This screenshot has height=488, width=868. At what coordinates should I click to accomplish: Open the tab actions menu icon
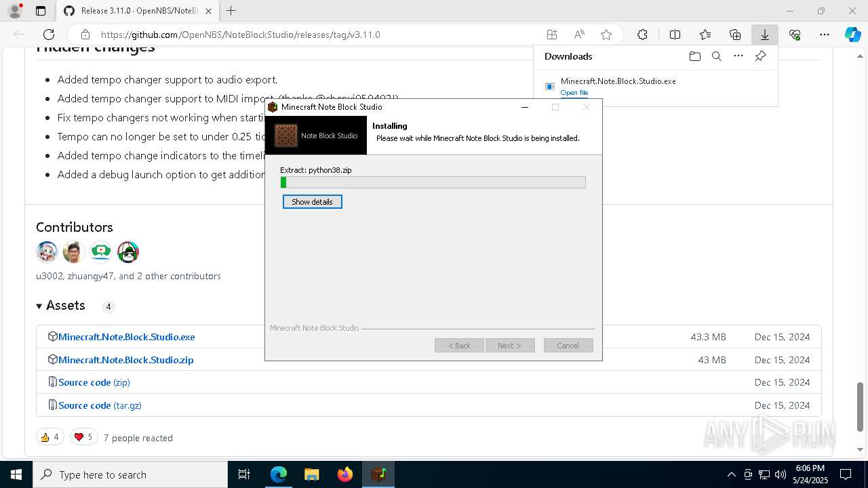[x=41, y=11]
